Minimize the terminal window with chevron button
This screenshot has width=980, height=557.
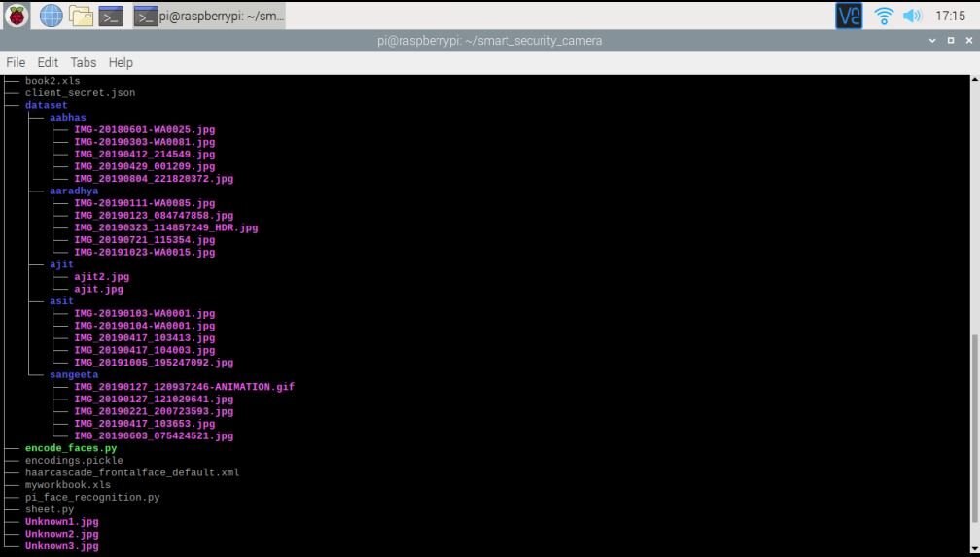(932, 40)
